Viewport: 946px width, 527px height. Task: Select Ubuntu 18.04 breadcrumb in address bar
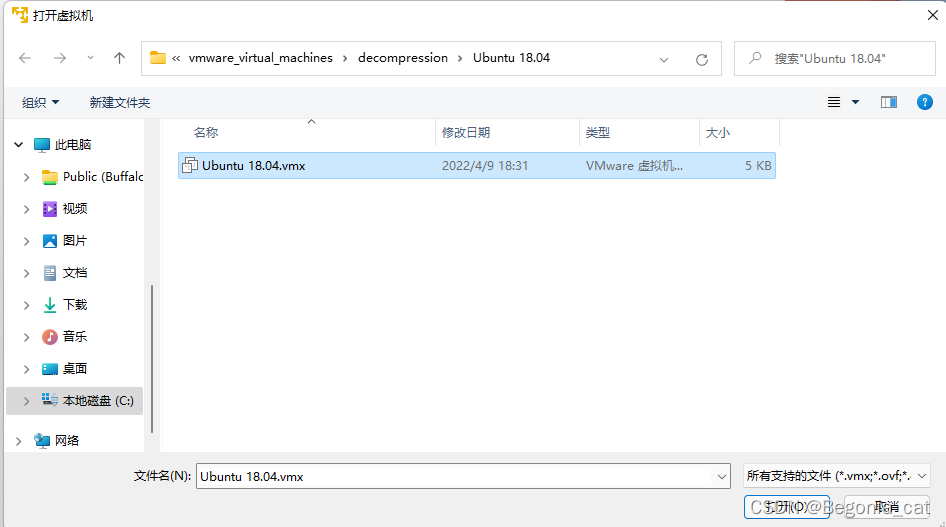point(512,58)
